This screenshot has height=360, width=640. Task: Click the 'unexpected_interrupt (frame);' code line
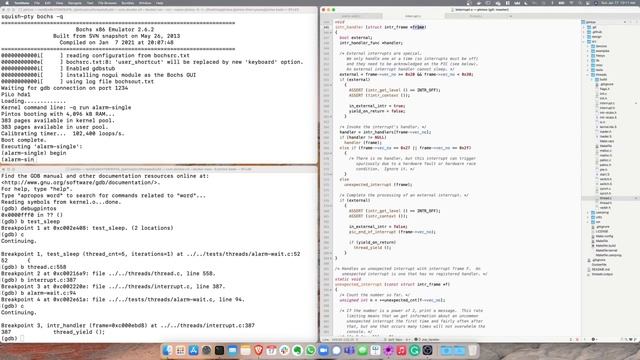click(x=378, y=184)
